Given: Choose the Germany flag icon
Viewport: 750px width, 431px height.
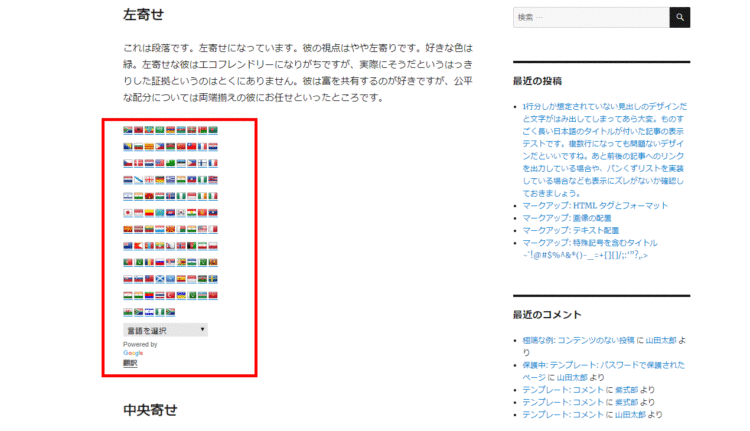Looking at the screenshot, I should tap(160, 179).
